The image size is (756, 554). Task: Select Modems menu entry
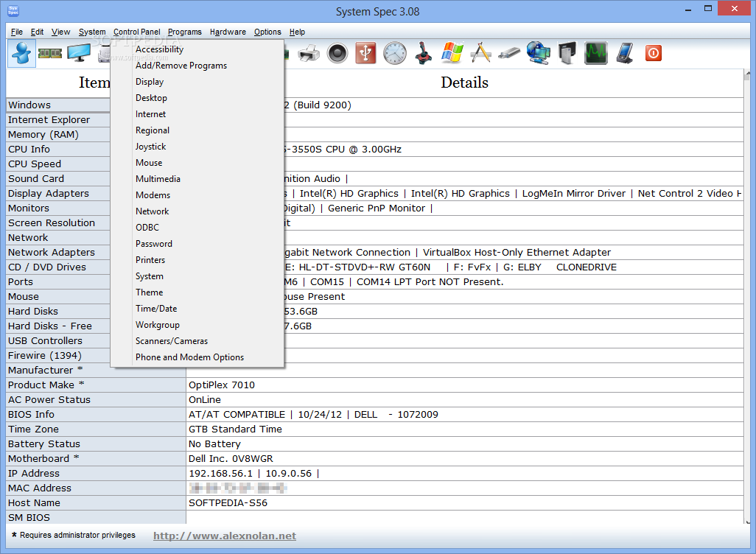(197, 195)
